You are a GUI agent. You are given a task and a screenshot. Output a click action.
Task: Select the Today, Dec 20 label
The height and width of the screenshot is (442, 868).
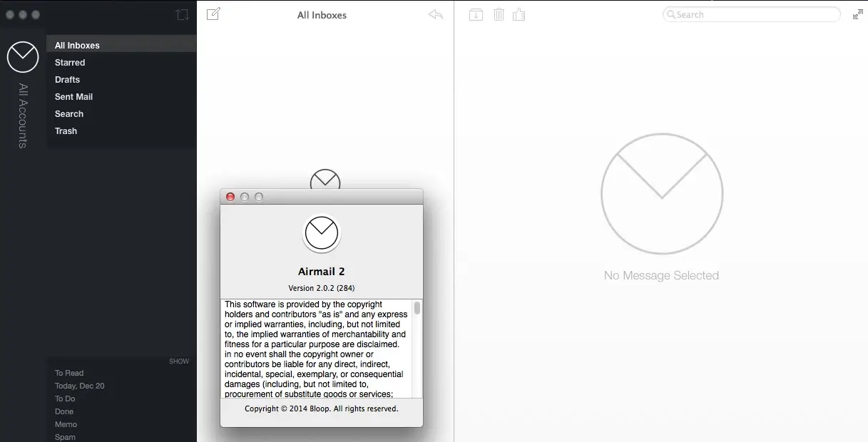(80, 386)
